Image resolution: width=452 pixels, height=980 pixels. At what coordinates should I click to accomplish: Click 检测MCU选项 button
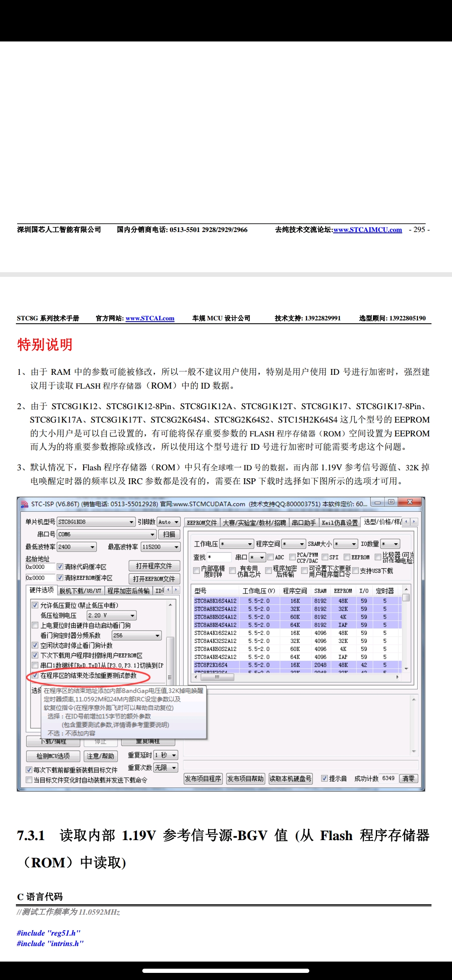[53, 756]
